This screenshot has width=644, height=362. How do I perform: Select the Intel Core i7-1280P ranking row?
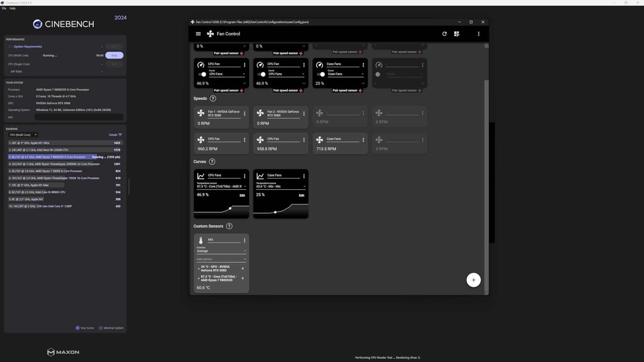coord(65,206)
